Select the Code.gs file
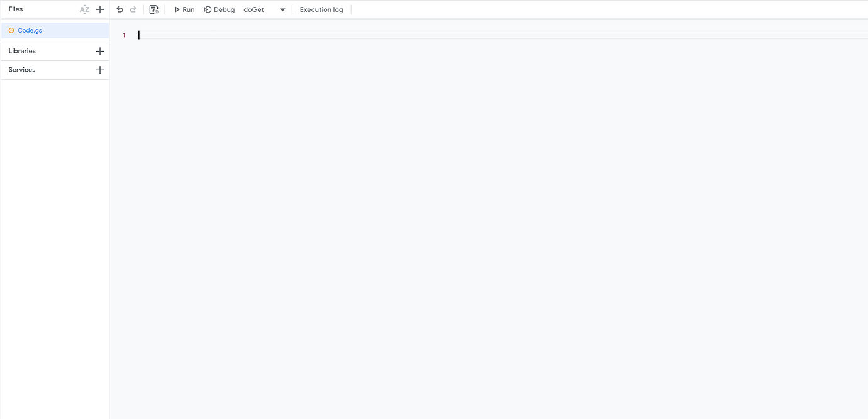 29,30
